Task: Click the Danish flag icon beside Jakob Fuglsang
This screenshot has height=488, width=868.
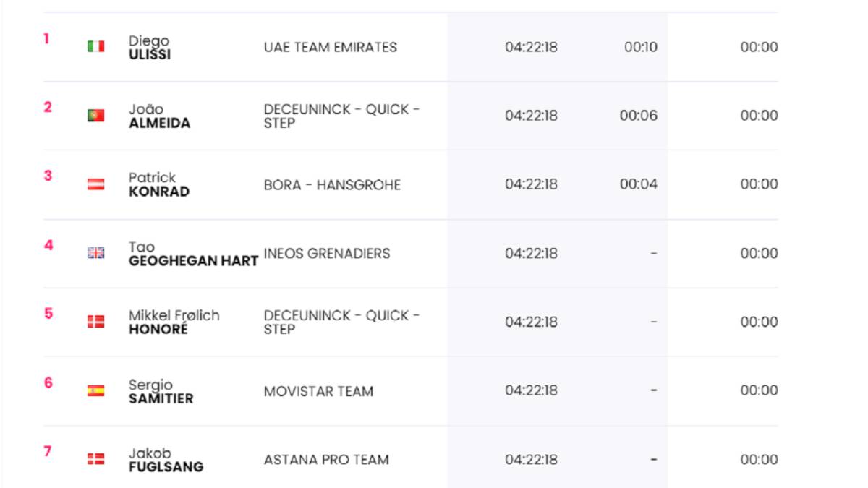Action: 95,459
